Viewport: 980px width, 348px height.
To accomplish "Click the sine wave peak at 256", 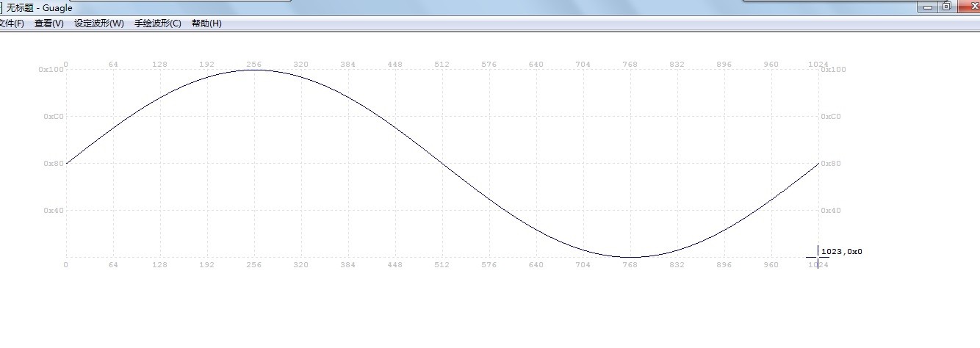I will (x=254, y=70).
